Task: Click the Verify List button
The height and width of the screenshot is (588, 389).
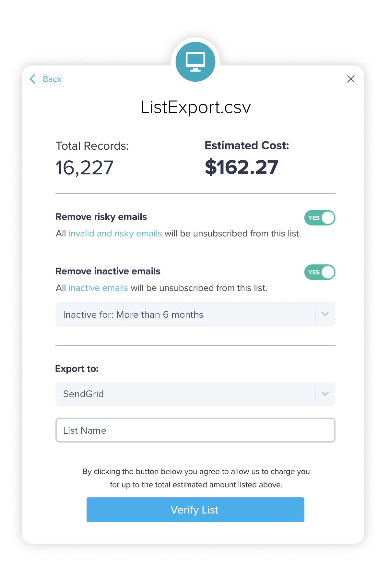Action: [x=195, y=510]
